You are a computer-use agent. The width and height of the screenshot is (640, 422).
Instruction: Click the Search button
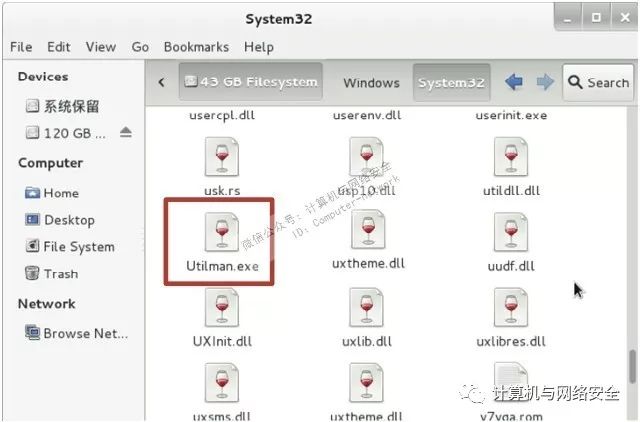[598, 82]
